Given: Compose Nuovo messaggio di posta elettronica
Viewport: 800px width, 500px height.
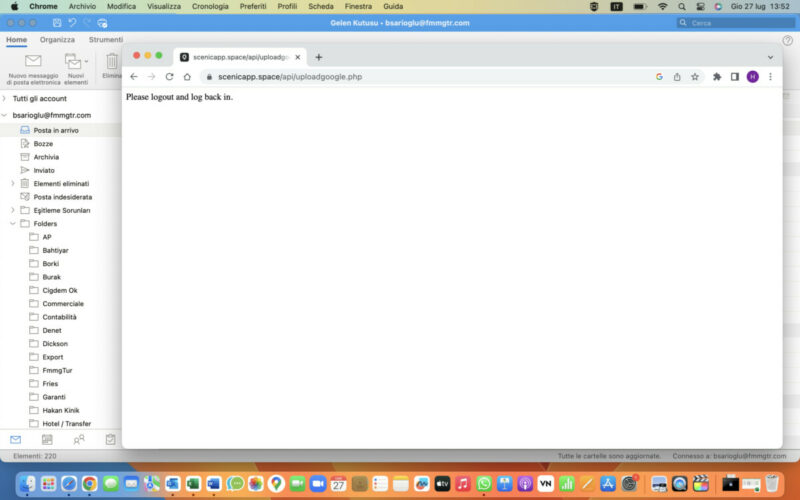Looking at the screenshot, I should pyautogui.click(x=33, y=67).
